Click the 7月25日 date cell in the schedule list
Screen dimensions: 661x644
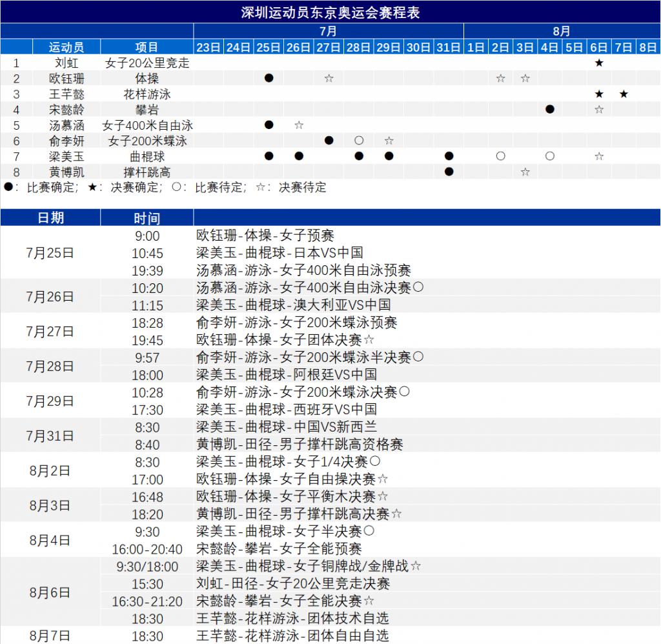(50, 253)
